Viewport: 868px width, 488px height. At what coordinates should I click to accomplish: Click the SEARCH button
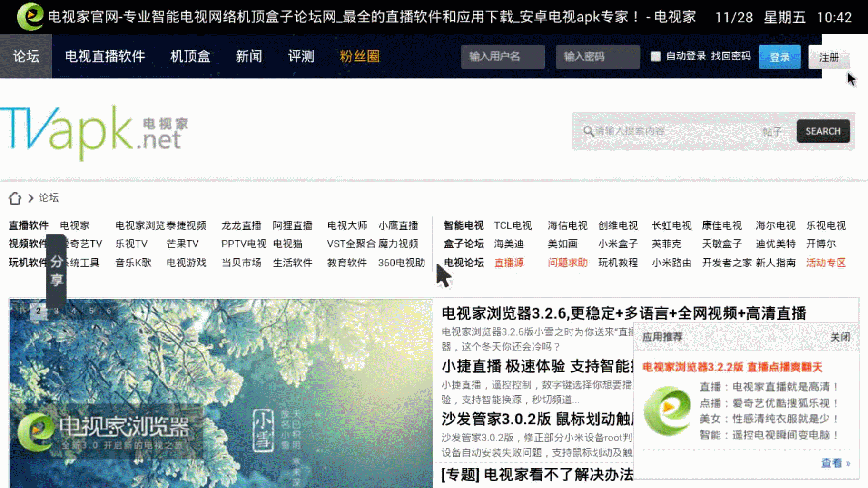coord(823,131)
